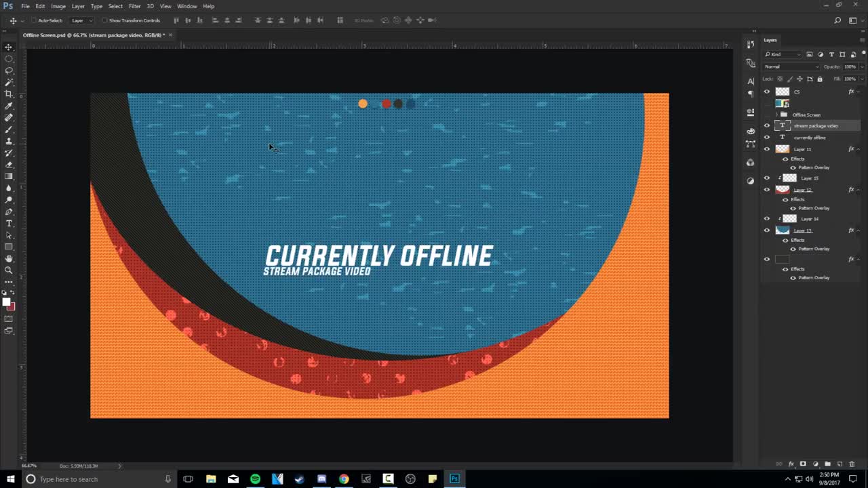Hide the stream package video layer
Viewport: 868px width, 488px height.
tap(767, 125)
